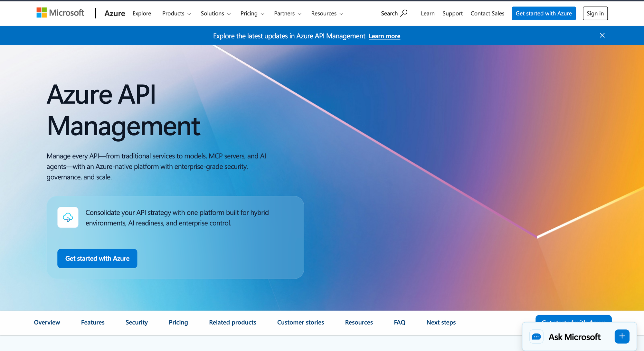
Task: Go to the Azure home link
Action: coord(115,13)
